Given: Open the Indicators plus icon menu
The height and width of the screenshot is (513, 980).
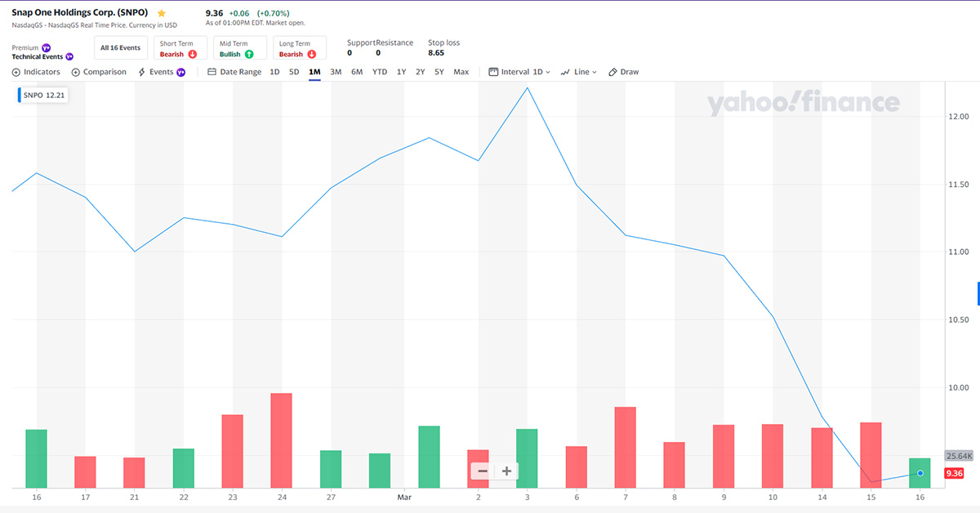Looking at the screenshot, I should point(16,72).
